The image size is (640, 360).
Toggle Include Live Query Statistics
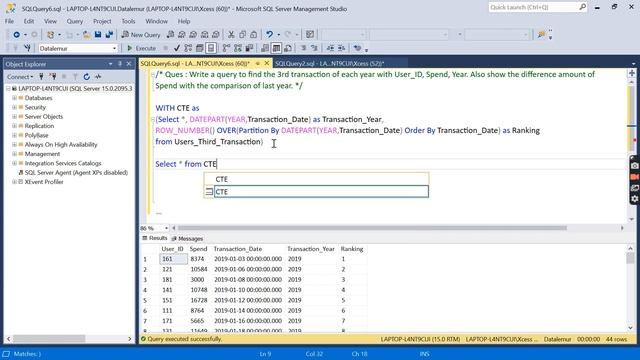click(x=238, y=48)
